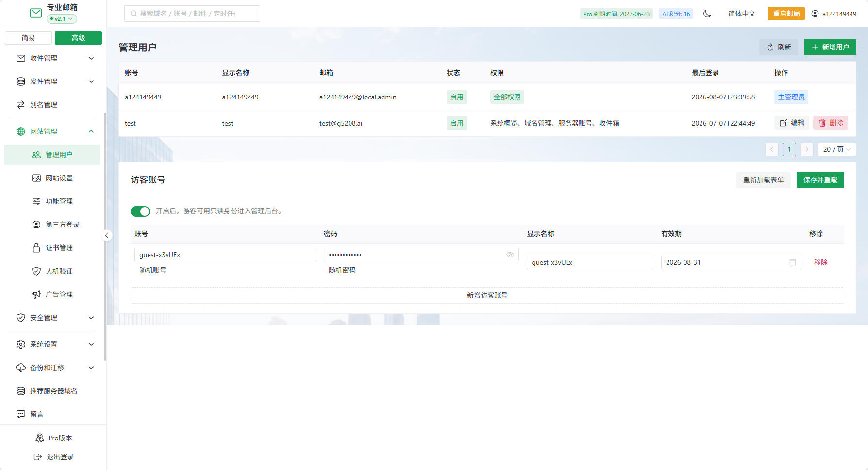Click the person icon for 第三方登录

pyautogui.click(x=36, y=225)
